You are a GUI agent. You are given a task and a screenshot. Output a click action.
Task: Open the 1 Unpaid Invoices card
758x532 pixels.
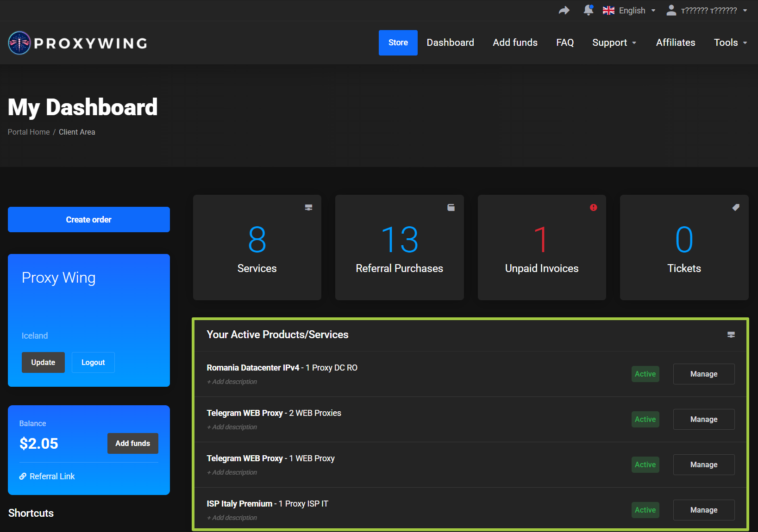point(542,247)
